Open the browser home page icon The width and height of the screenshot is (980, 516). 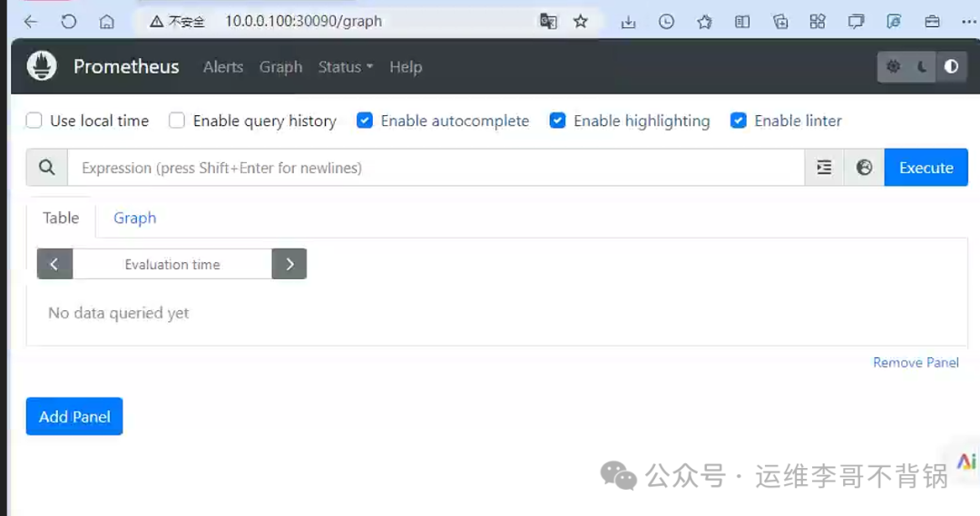point(107,22)
